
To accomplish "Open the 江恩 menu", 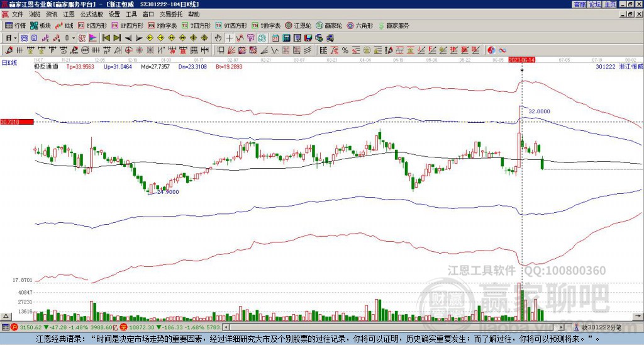I will (x=69, y=14).
